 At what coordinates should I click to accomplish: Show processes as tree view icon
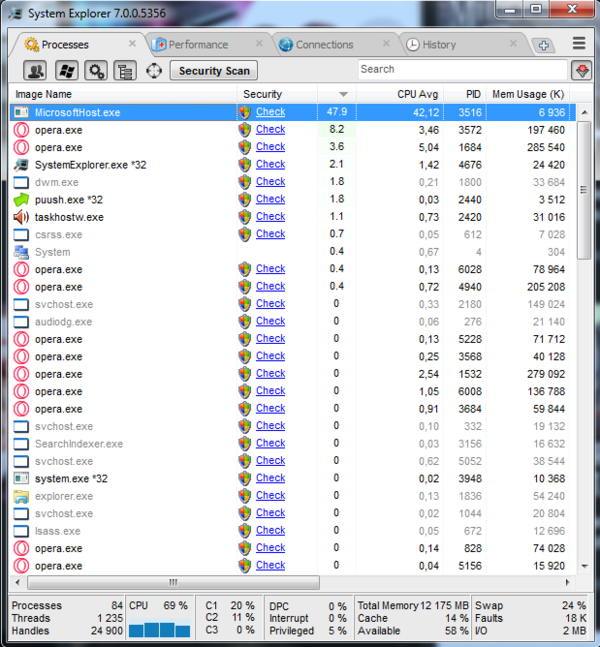[x=125, y=71]
